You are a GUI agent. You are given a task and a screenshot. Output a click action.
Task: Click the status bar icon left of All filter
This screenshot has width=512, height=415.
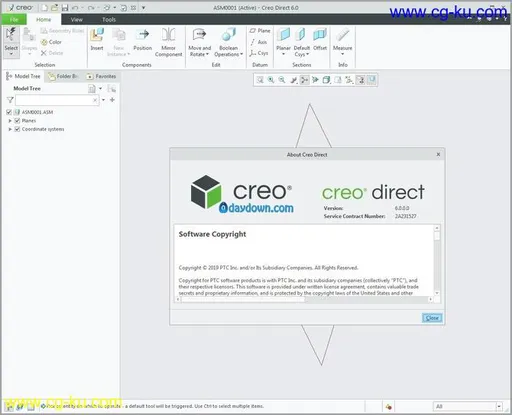(x=388, y=406)
